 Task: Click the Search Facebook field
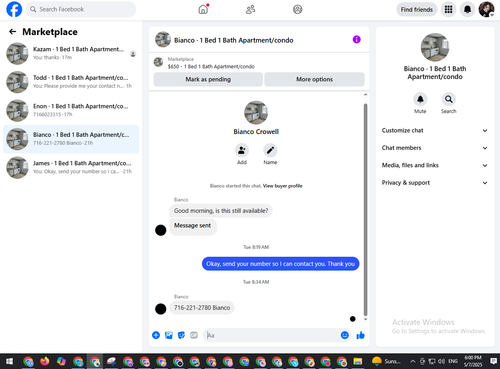click(x=81, y=9)
